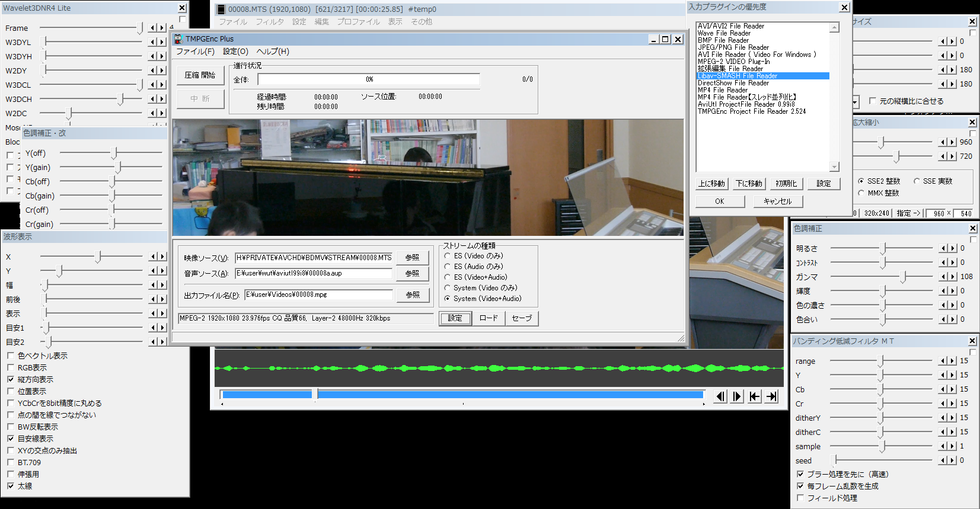Click the mark-out selection end icon

click(771, 396)
